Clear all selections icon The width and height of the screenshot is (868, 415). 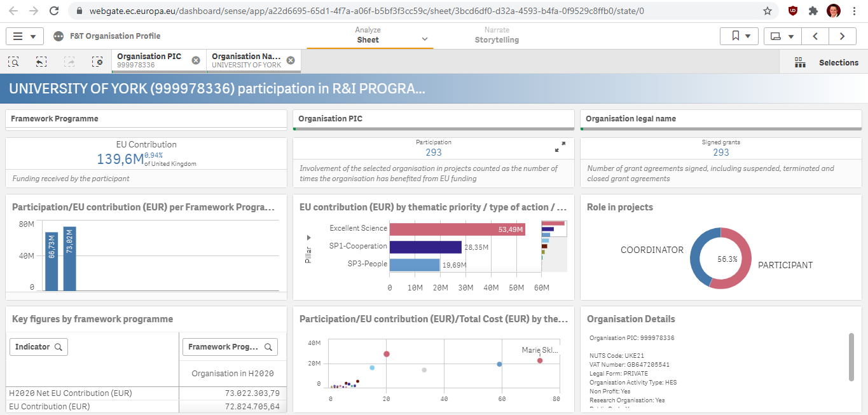97,62
